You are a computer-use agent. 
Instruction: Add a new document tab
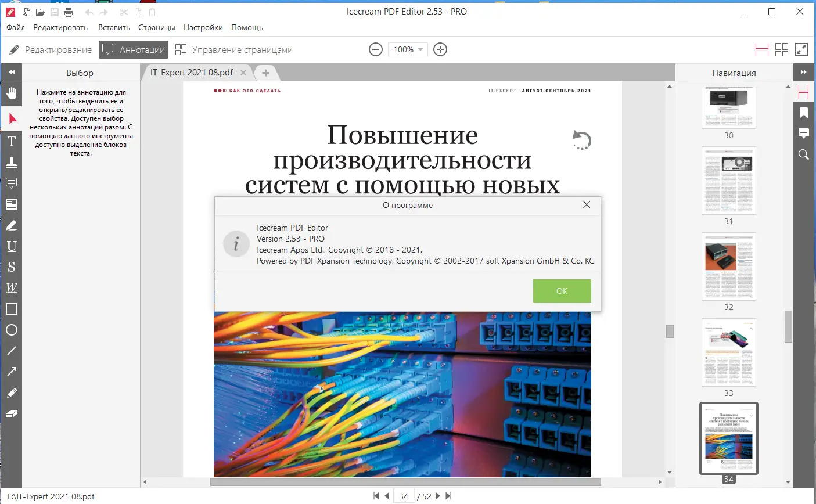point(265,73)
